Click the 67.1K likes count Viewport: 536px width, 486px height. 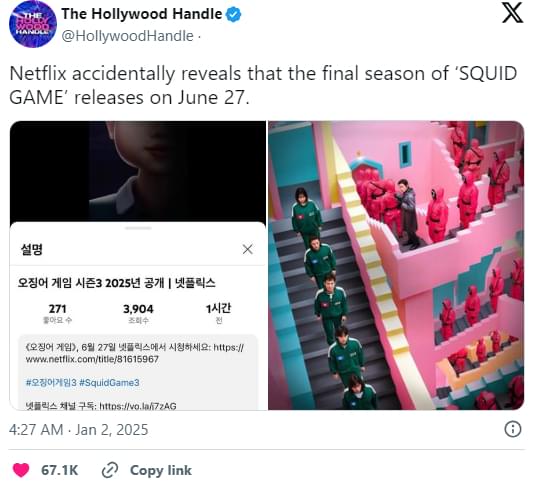[59, 470]
